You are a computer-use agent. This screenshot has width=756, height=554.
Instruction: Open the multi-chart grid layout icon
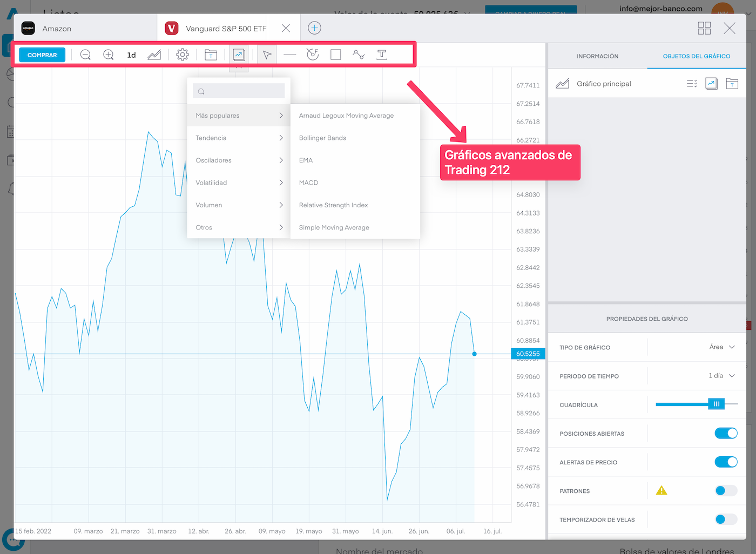click(704, 28)
